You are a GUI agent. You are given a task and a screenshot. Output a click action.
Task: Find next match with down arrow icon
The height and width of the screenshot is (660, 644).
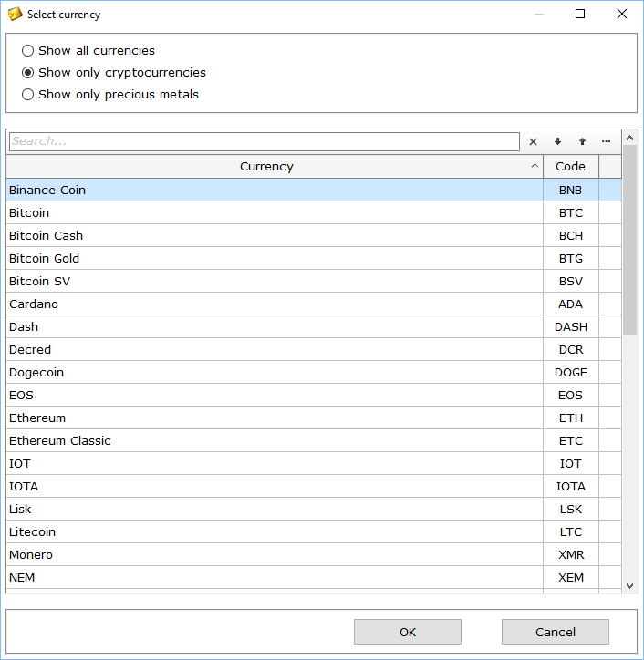click(x=557, y=141)
